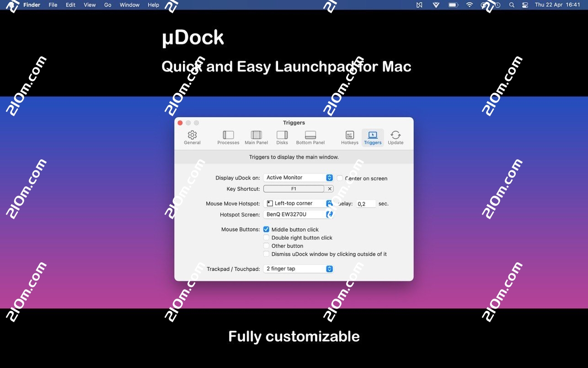Open the General preferences tab
This screenshot has width=588, height=368.
tap(192, 137)
